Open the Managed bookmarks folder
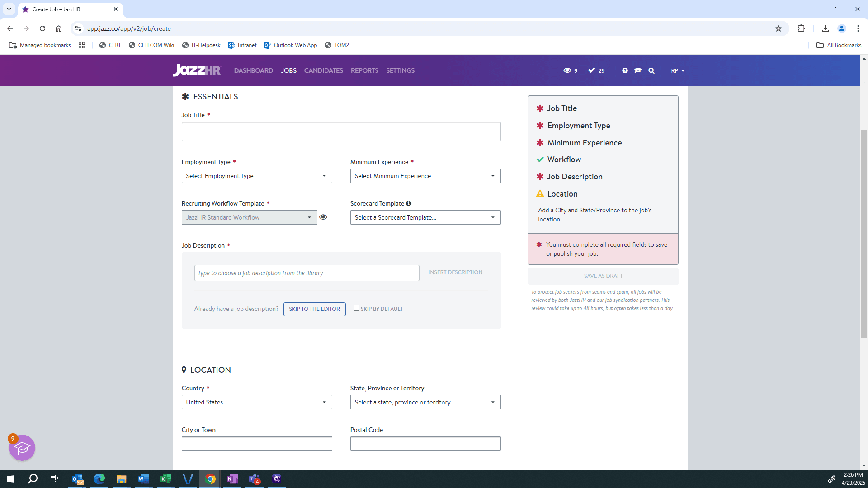The width and height of the screenshot is (868, 488). point(40,45)
